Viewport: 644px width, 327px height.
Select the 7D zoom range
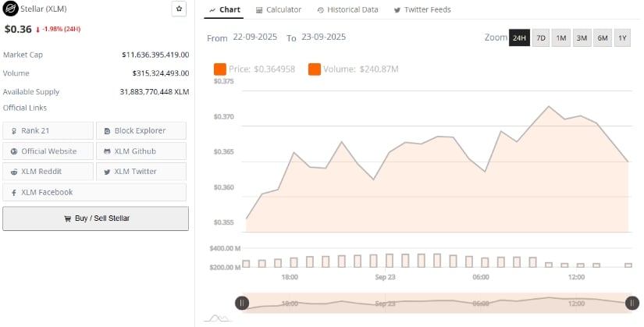[x=541, y=37]
